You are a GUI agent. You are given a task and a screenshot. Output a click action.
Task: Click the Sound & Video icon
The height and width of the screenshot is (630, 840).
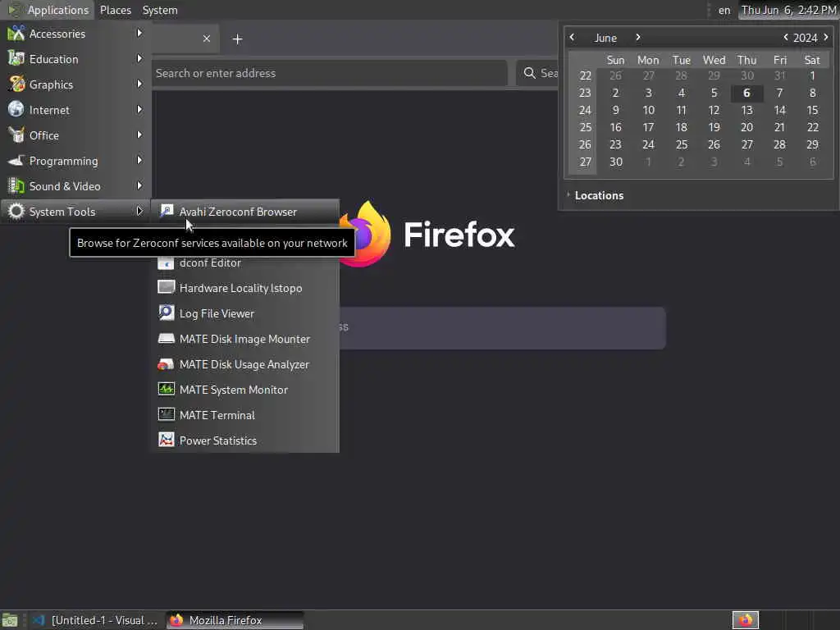point(16,186)
